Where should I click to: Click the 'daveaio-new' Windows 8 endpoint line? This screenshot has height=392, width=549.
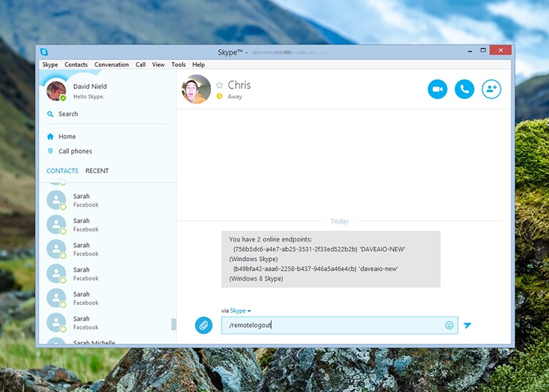[315, 269]
